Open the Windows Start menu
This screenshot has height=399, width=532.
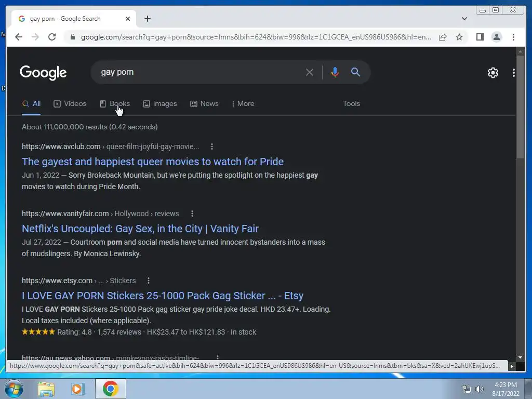coord(14,389)
